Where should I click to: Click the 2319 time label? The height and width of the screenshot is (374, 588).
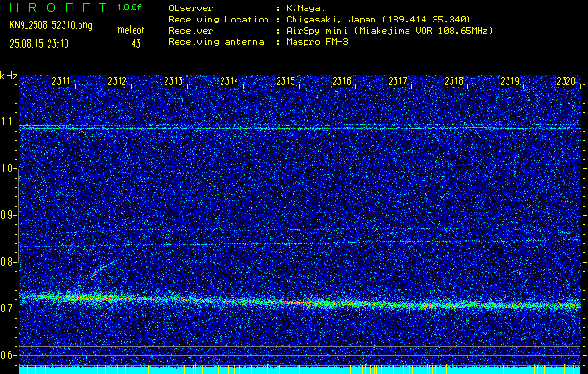click(x=510, y=81)
